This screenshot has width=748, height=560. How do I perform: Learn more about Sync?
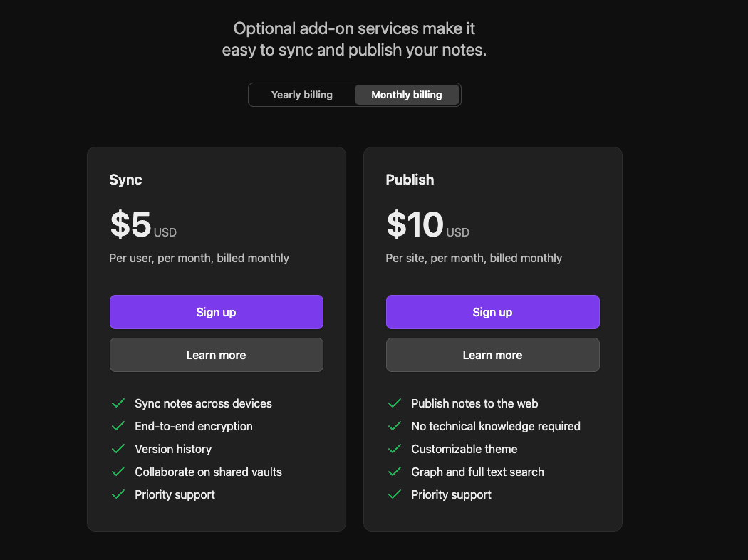point(217,355)
